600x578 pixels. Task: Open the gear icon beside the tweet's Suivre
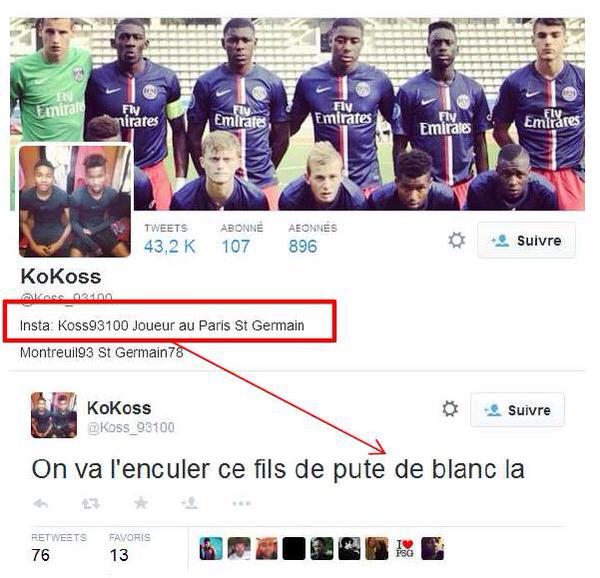pyautogui.click(x=450, y=409)
